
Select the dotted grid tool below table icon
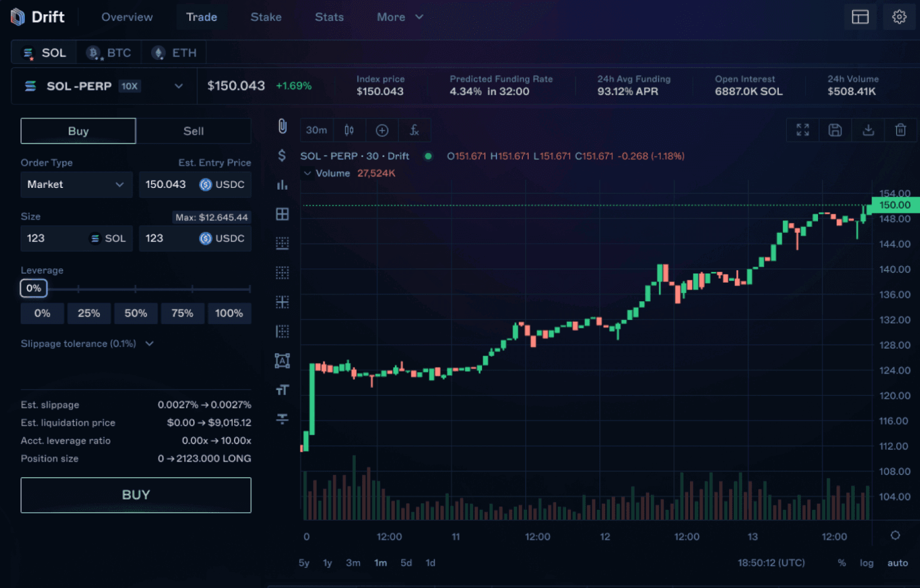click(x=282, y=243)
